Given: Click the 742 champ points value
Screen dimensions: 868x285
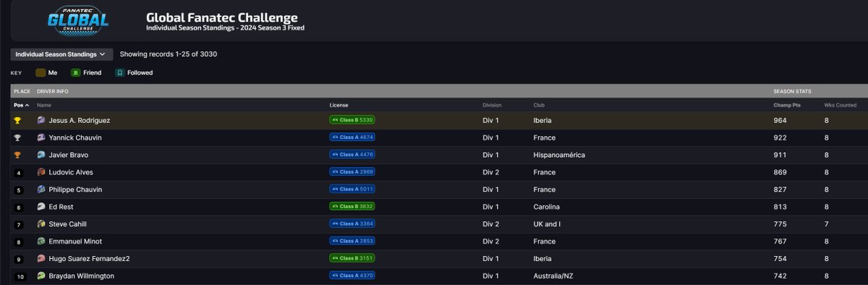Looking at the screenshot, I should (780, 276).
